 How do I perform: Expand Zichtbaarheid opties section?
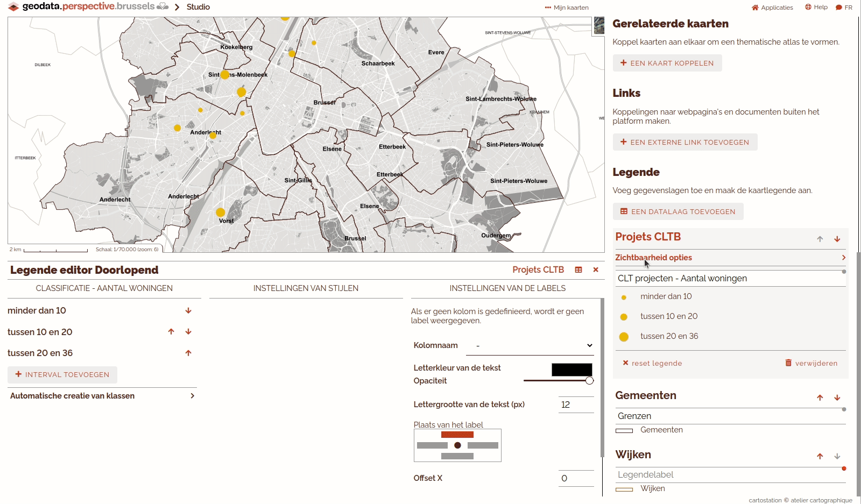843,258
